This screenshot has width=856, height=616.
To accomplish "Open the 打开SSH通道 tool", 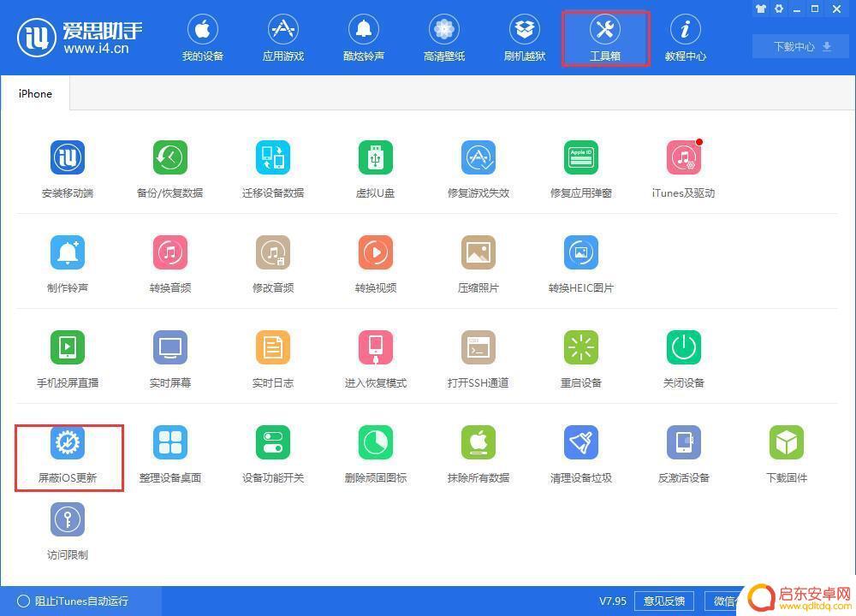I will (x=479, y=347).
